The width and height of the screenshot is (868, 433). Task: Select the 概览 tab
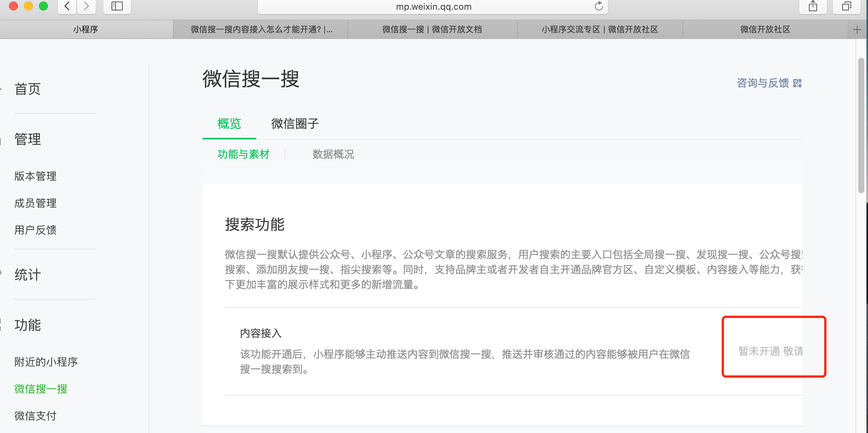click(x=229, y=124)
